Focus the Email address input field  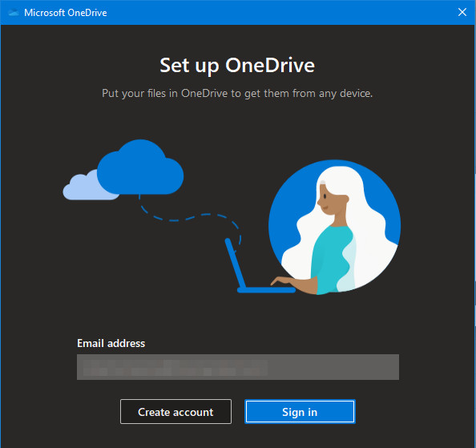pyautogui.click(x=238, y=367)
